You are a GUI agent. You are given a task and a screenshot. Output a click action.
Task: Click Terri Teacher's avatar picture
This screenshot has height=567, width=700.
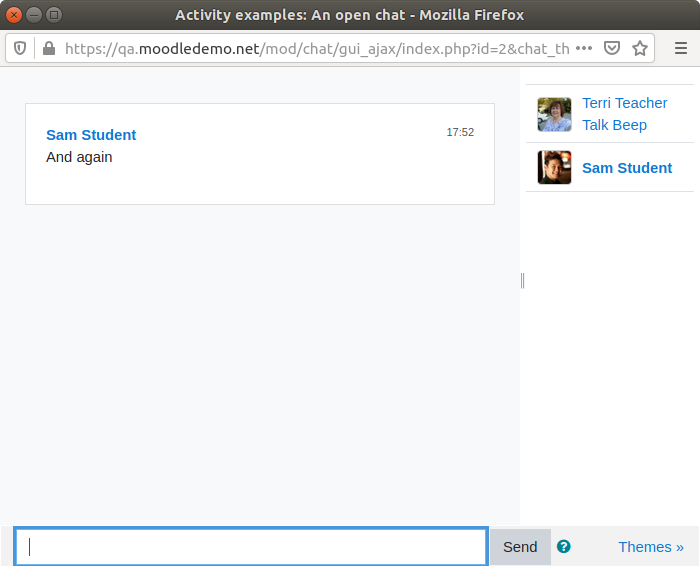(x=554, y=115)
